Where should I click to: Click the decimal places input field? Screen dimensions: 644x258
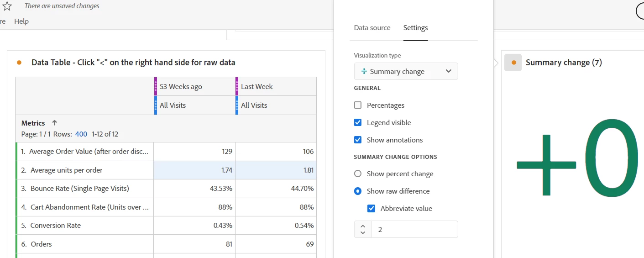click(x=414, y=229)
